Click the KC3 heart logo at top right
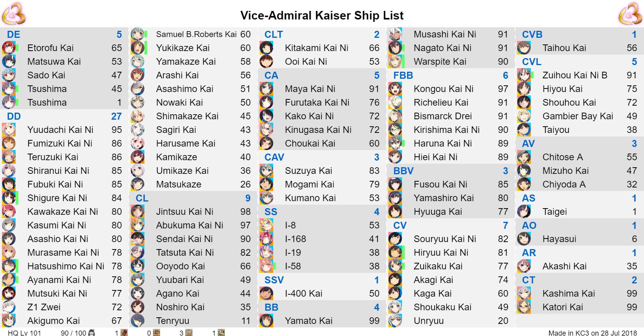Viewport: 644px width, 336px height. 630,14
